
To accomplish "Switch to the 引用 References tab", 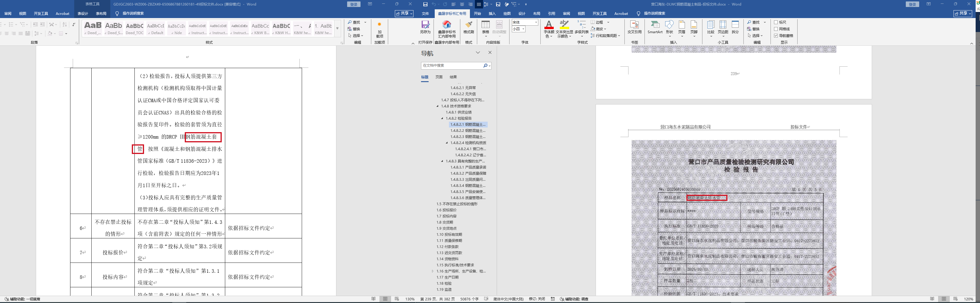I will pyautogui.click(x=552, y=14).
